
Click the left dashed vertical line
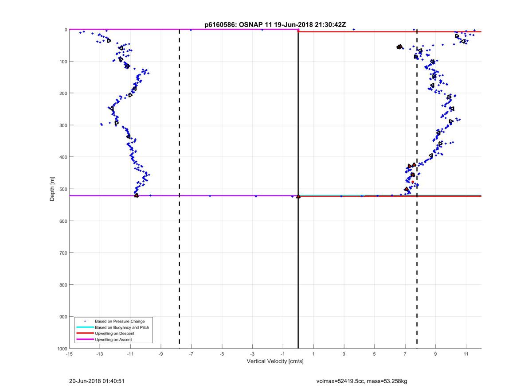(x=179, y=189)
